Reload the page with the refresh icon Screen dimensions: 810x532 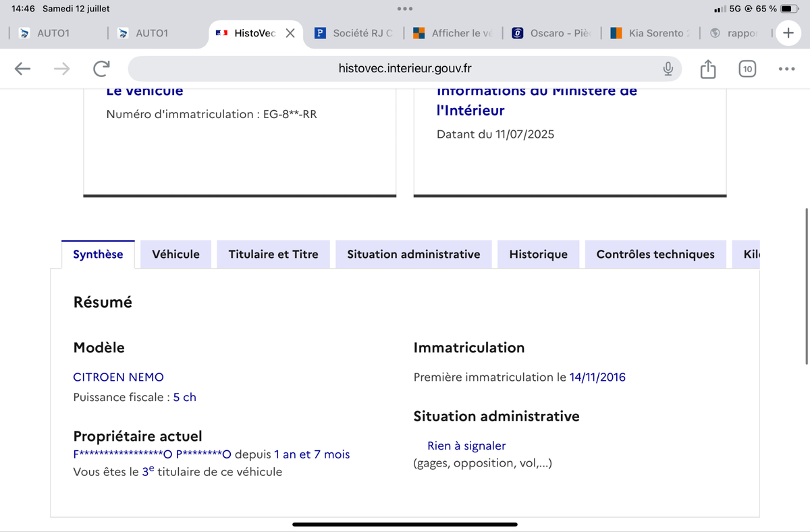tap(102, 68)
